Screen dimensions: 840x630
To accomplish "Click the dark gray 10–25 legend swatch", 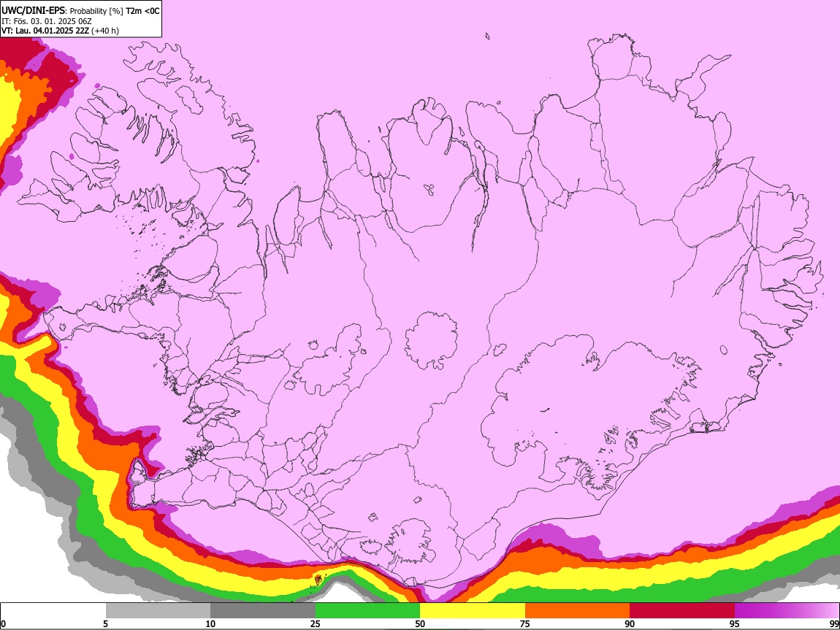I will pos(263,611).
